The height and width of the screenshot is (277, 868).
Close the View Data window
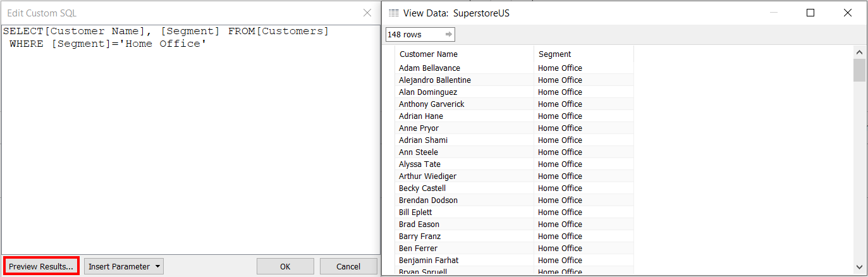(x=848, y=13)
